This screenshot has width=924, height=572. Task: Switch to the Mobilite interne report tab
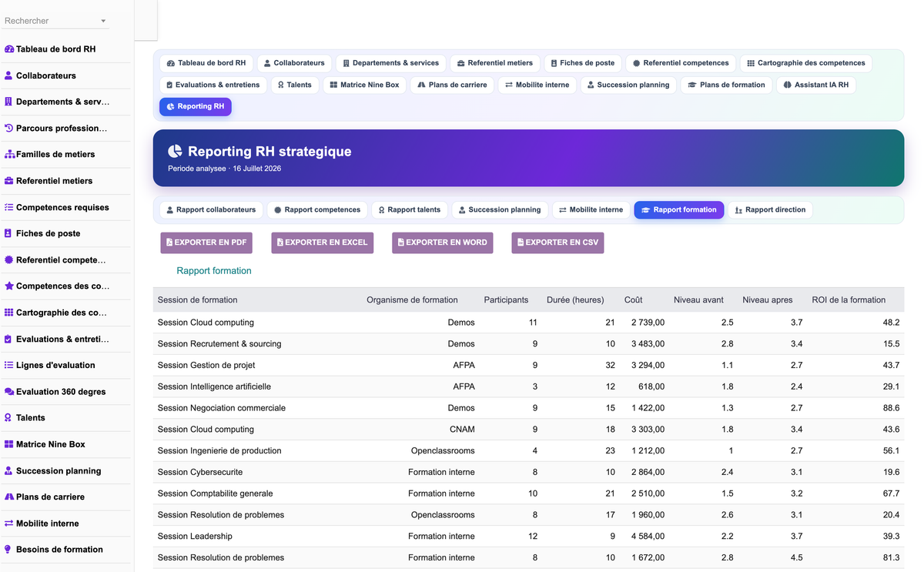coord(591,209)
